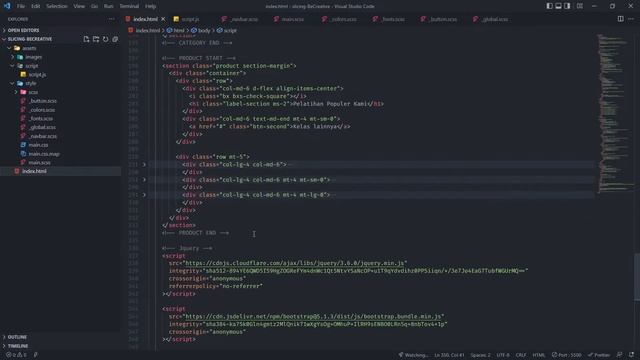This screenshot has width=640, height=360.
Task: Open Terminal menu
Action: (x=129, y=6)
